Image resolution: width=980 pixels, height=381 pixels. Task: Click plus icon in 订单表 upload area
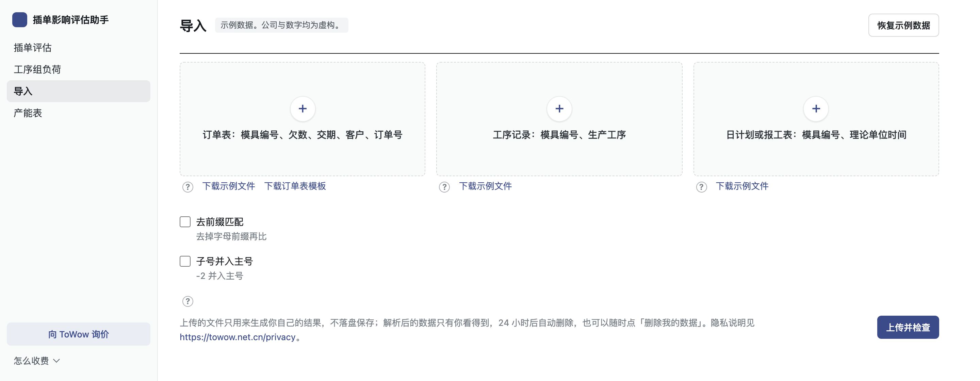303,109
